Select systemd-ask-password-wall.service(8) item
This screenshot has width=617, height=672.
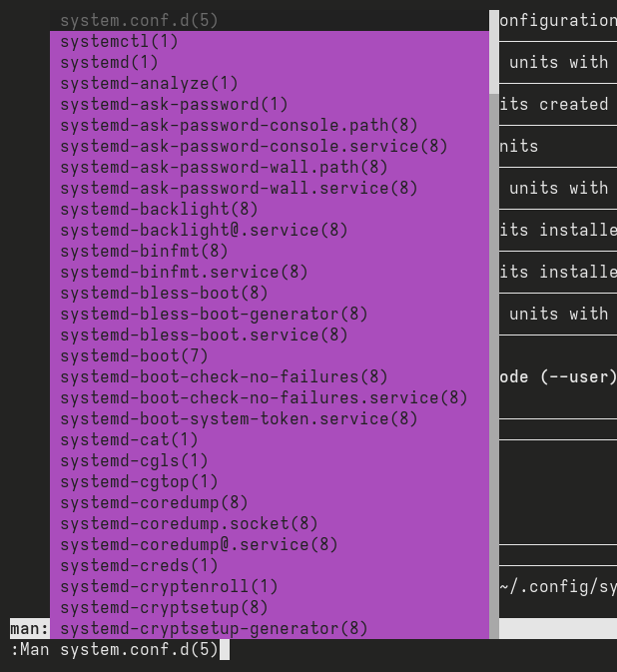click(x=270, y=188)
